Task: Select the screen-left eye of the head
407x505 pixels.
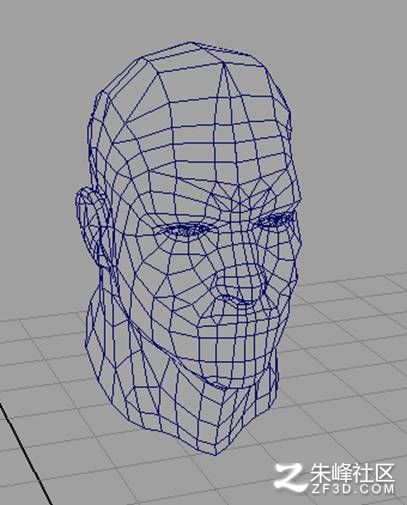Action: click(186, 229)
